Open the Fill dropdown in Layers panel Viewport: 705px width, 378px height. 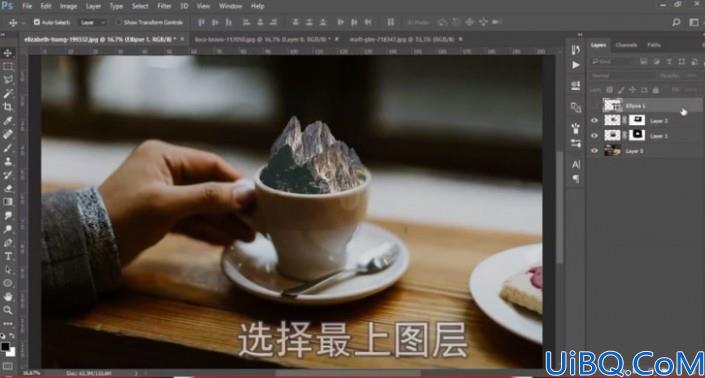[690, 90]
